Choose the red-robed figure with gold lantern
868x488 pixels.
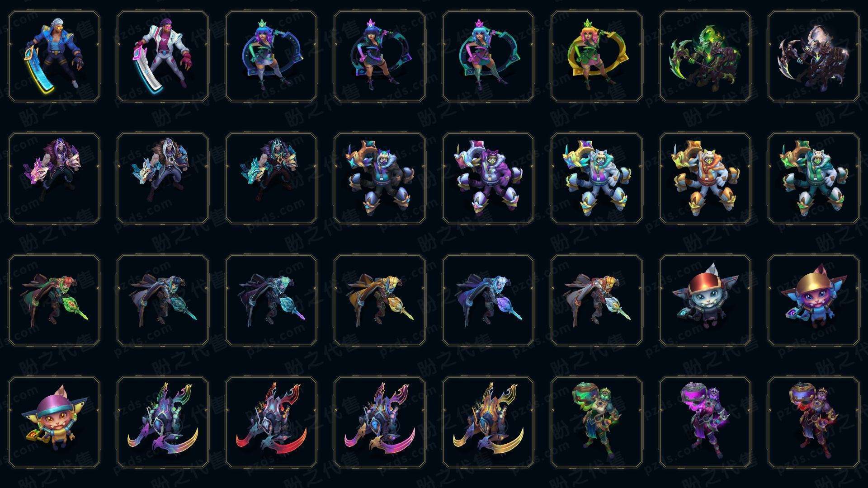click(814, 422)
